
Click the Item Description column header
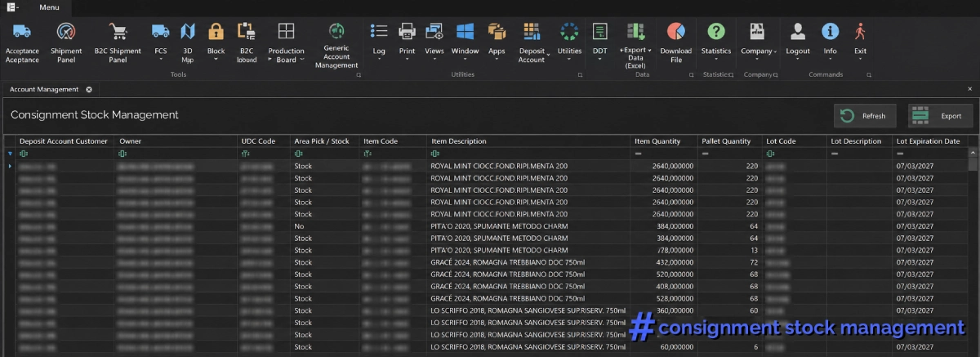tap(529, 141)
